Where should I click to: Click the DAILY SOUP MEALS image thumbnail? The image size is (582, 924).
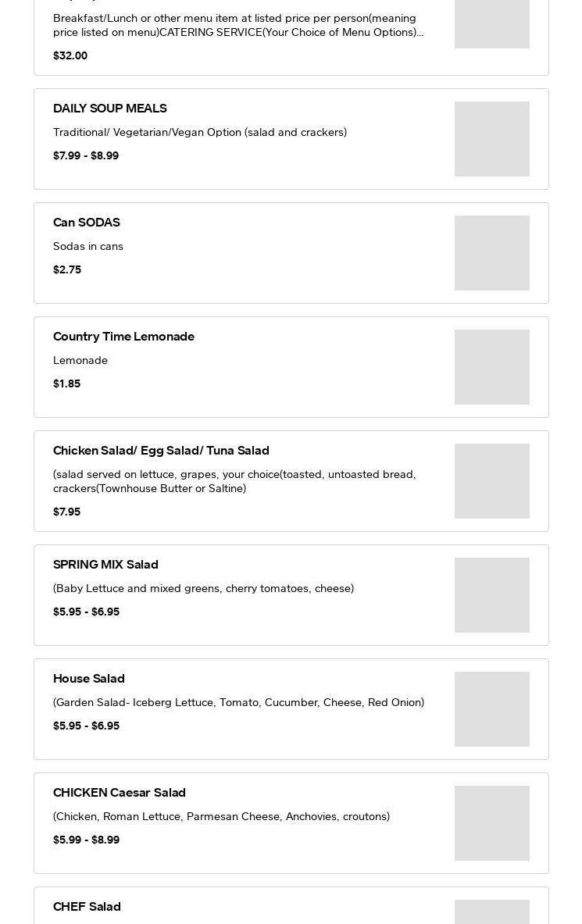pos(491,139)
